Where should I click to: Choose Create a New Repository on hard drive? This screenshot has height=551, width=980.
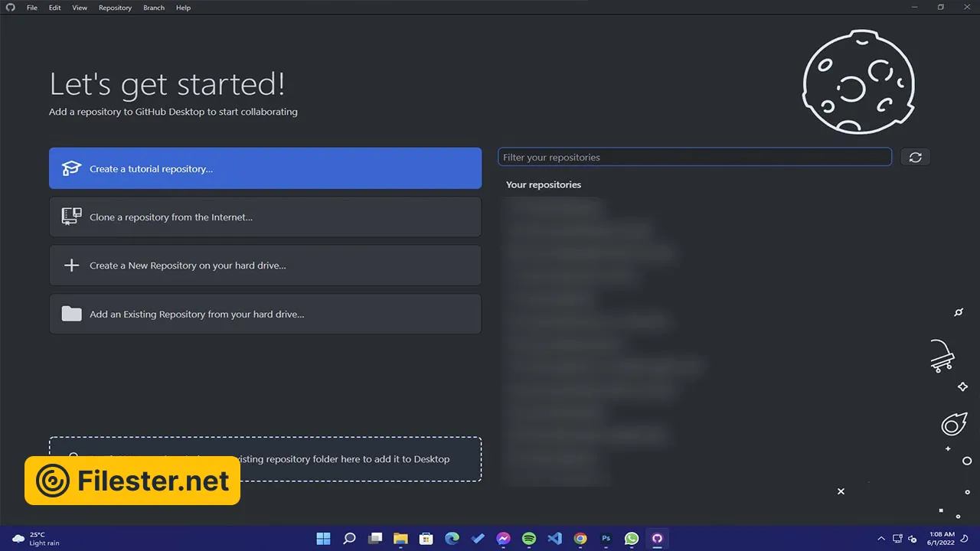[x=265, y=266]
